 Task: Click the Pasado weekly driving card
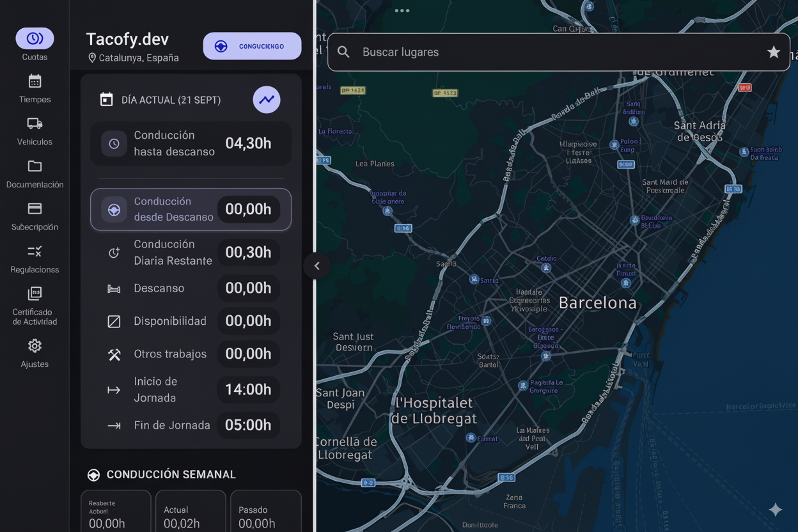point(265,512)
